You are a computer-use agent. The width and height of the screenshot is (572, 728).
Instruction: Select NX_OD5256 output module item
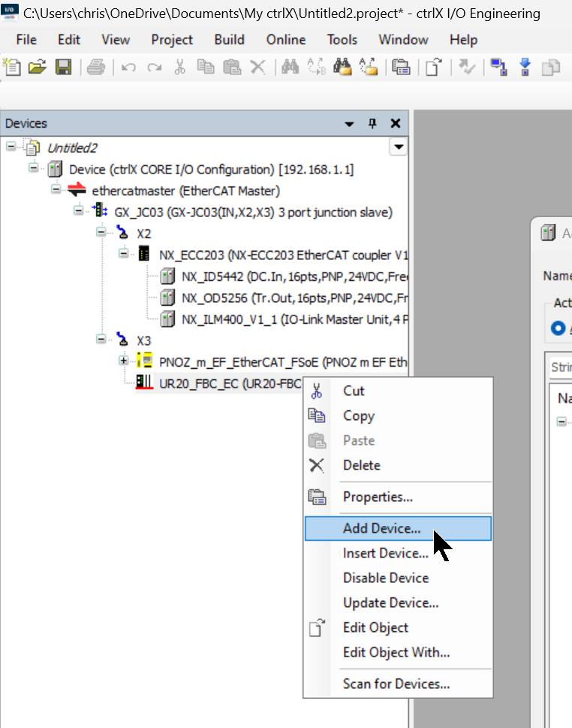click(x=294, y=298)
